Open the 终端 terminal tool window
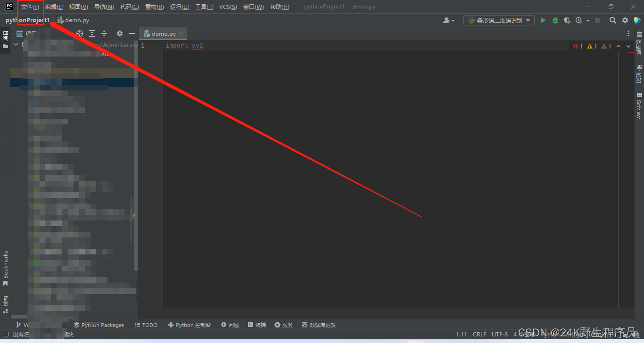The height and width of the screenshot is (343, 644). [257, 325]
